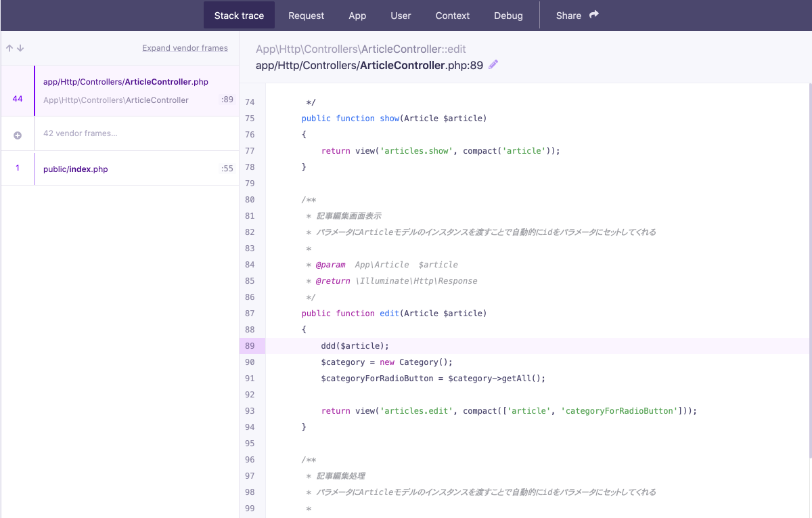This screenshot has height=518, width=812.
Task: Open the Context tab
Action: pyautogui.click(x=452, y=16)
